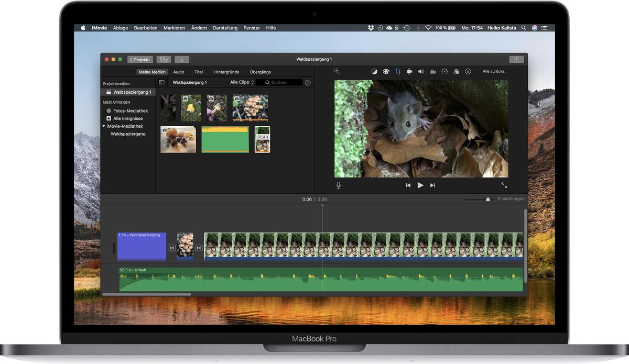Toggle the library sidebar visibility button
Viewport: 629px width, 364px height.
(x=161, y=83)
